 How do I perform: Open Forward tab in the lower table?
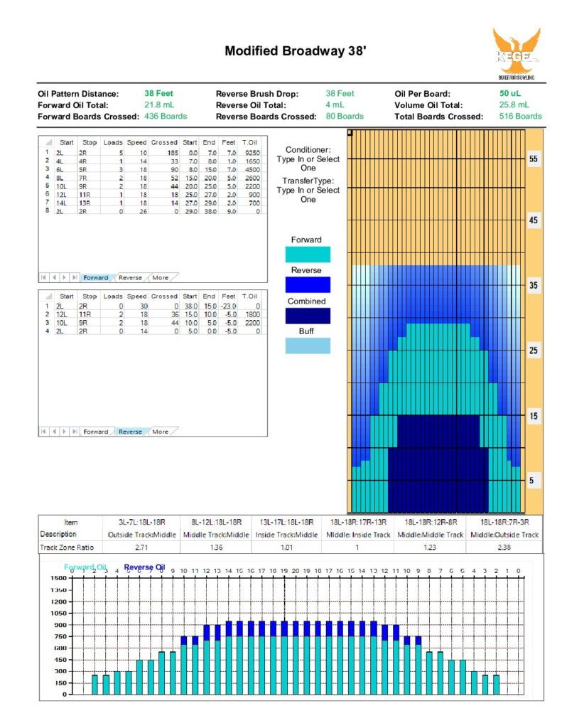(96, 432)
